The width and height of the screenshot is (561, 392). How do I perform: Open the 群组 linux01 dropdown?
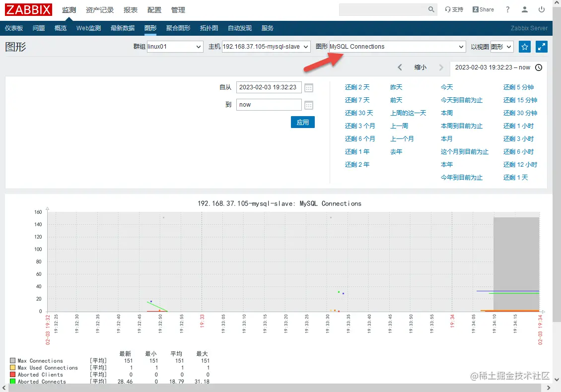coord(175,47)
